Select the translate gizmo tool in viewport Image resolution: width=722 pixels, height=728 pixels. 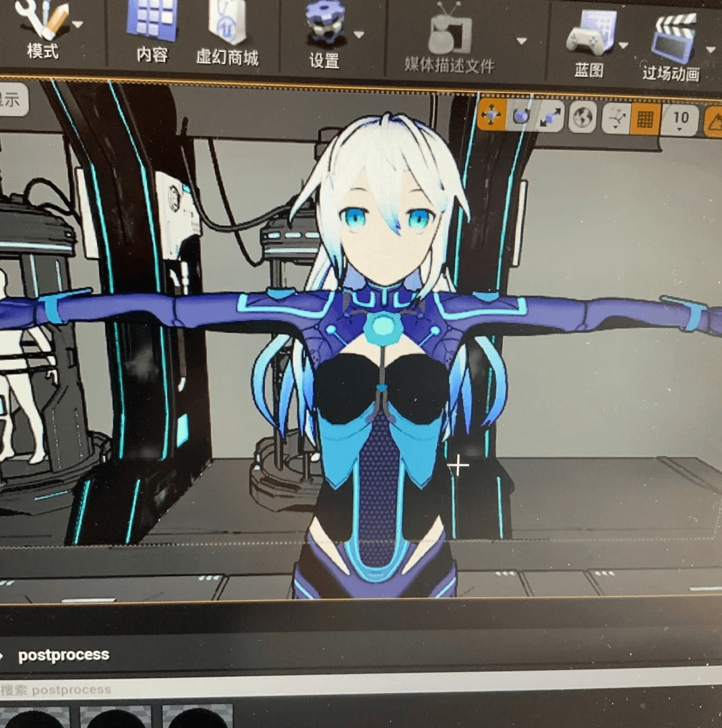pyautogui.click(x=491, y=114)
